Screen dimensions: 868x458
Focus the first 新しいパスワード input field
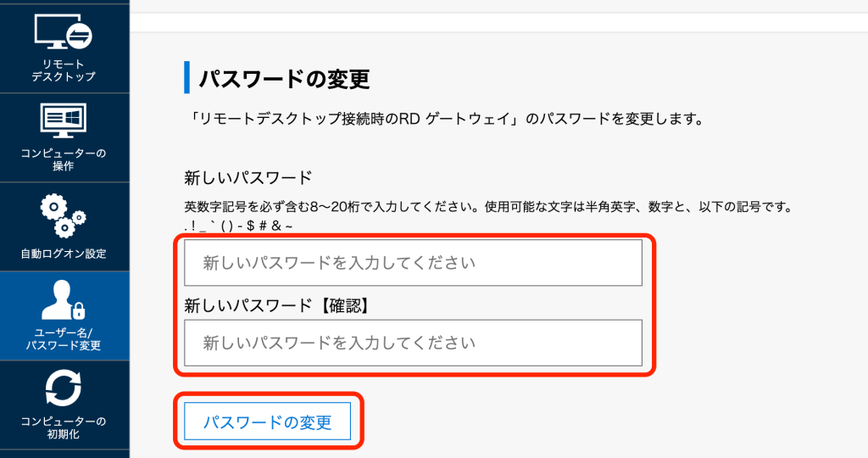tap(413, 263)
